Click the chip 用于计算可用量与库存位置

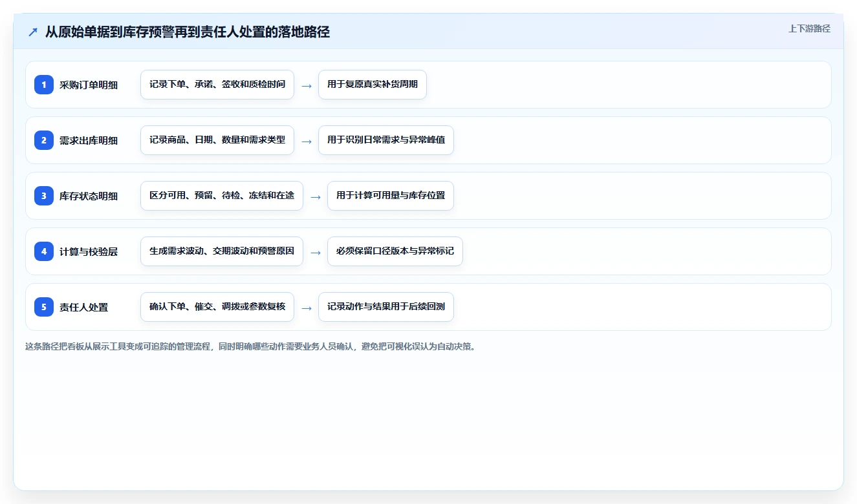[x=391, y=196]
